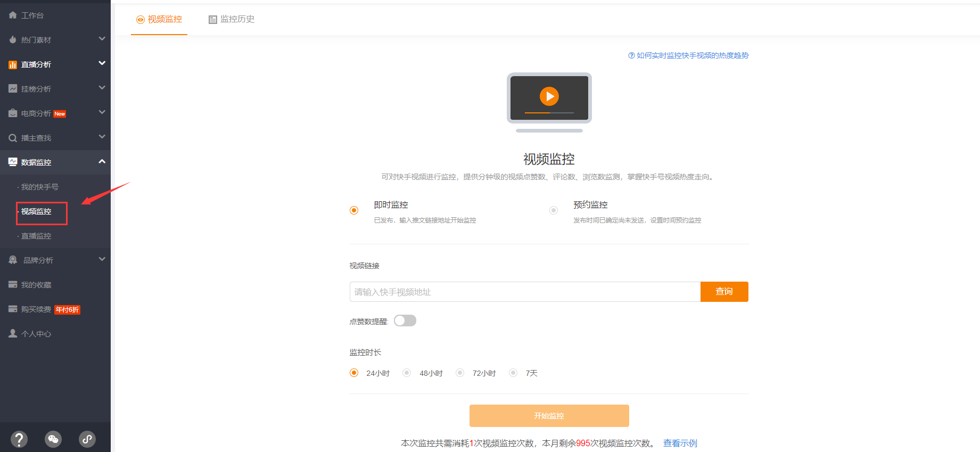The width and height of the screenshot is (980, 452).
Task: Click the orange bar chart icon beside 直播分析
Action: click(13, 64)
